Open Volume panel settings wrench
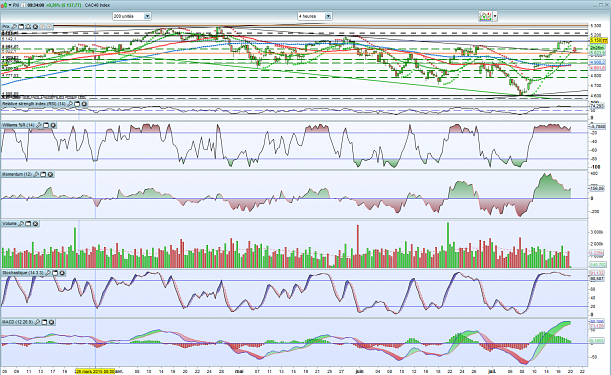The height and width of the screenshot is (375, 611). (x=21, y=224)
